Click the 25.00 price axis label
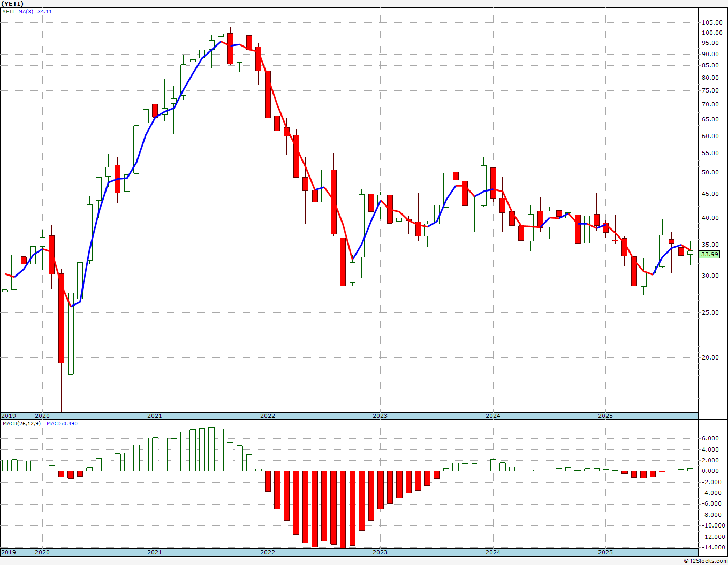This screenshot has height=565, width=728. [x=711, y=313]
